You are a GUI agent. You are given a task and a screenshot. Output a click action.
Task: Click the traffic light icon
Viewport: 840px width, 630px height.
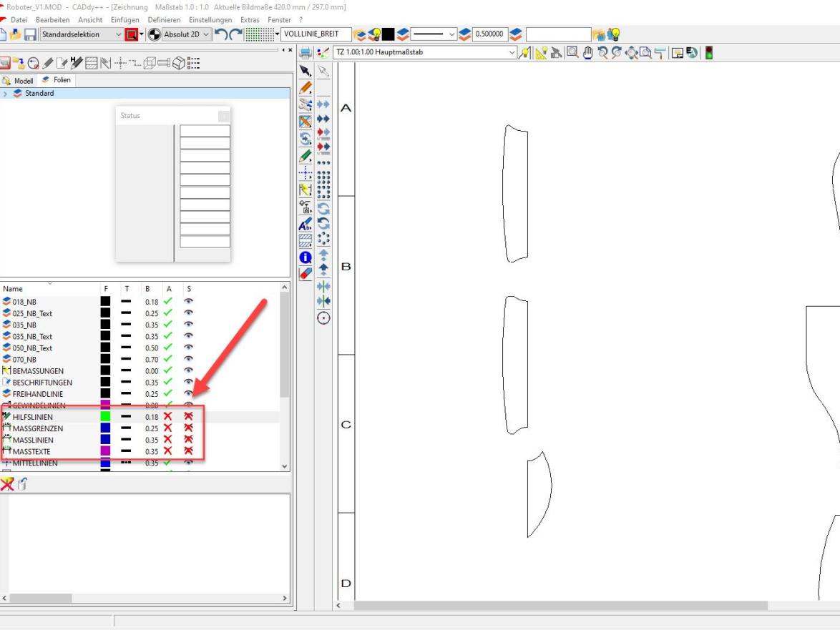click(x=709, y=52)
